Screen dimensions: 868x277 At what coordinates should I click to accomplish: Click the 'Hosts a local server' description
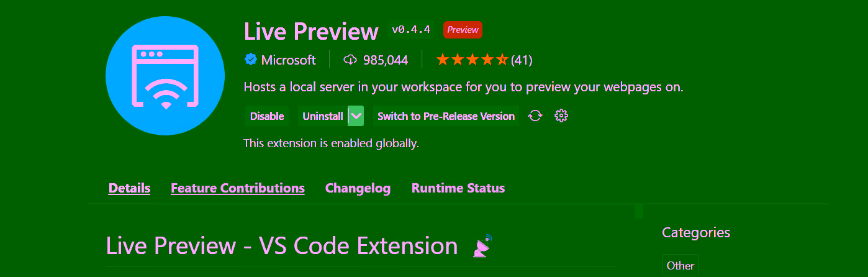pyautogui.click(x=463, y=87)
